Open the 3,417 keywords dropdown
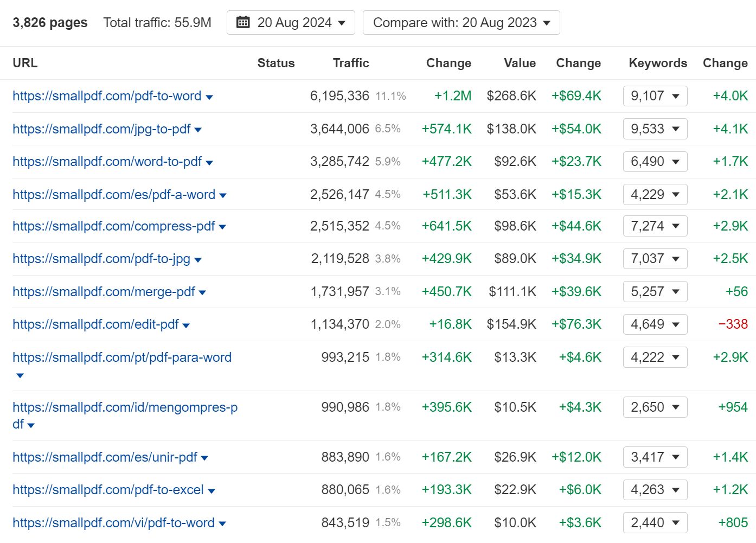 pos(655,457)
